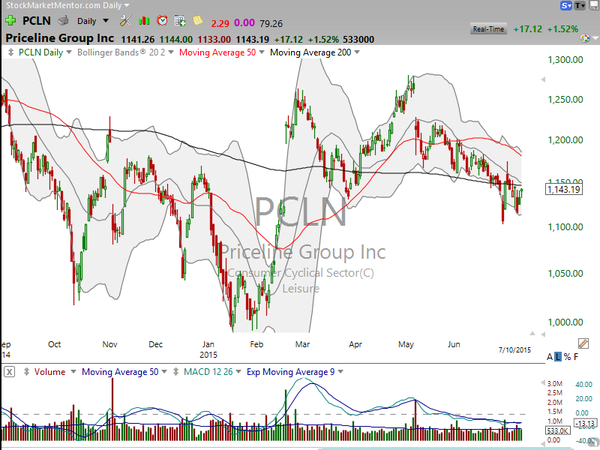The width and height of the screenshot is (600, 450).
Task: Close the lower pane with the X box
Action: [x=10, y=372]
